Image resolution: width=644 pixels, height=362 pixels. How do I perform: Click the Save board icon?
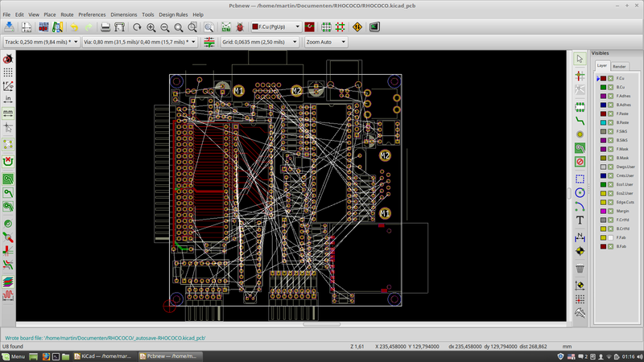click(x=9, y=27)
